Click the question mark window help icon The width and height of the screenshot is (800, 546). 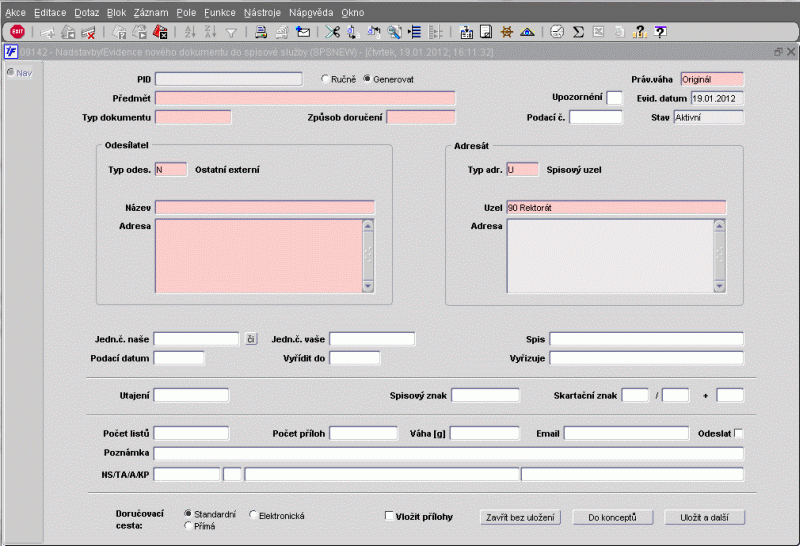660,32
